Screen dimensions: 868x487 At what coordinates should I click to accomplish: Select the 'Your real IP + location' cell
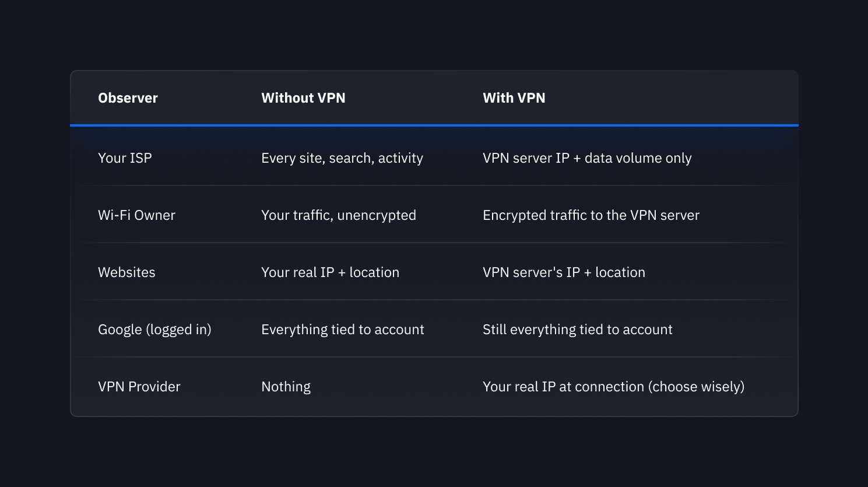[330, 272]
